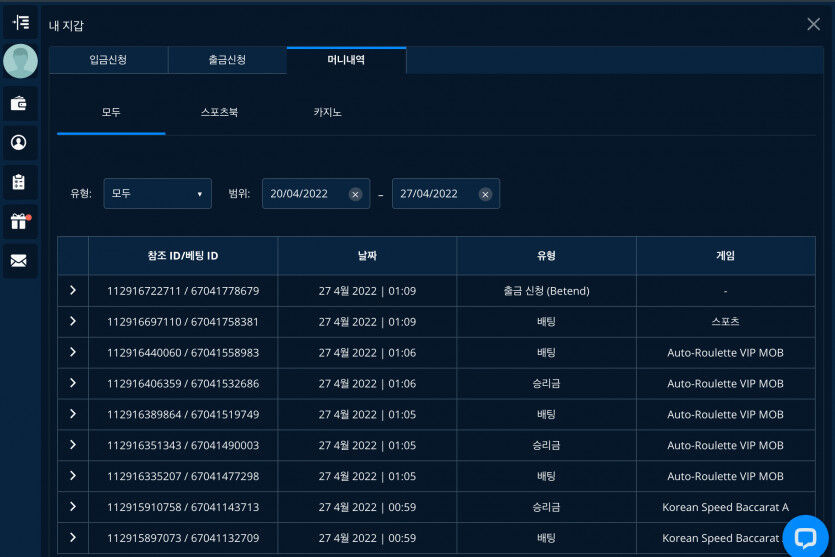Click ID 112916406359 / 67041532686
835x557 pixels.
pyautogui.click(x=183, y=383)
